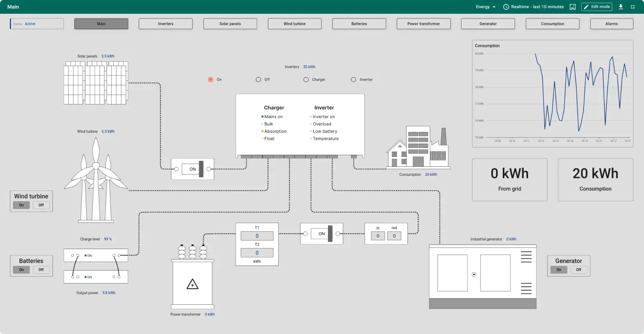Click the fullscreen collapse icon
The width and height of the screenshot is (644, 334).
point(633,7)
